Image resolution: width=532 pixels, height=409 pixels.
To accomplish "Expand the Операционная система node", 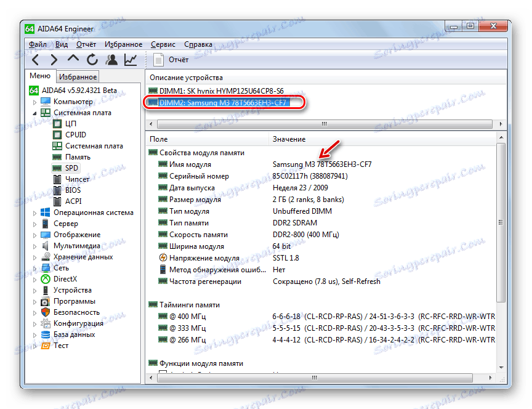I will click(x=34, y=213).
